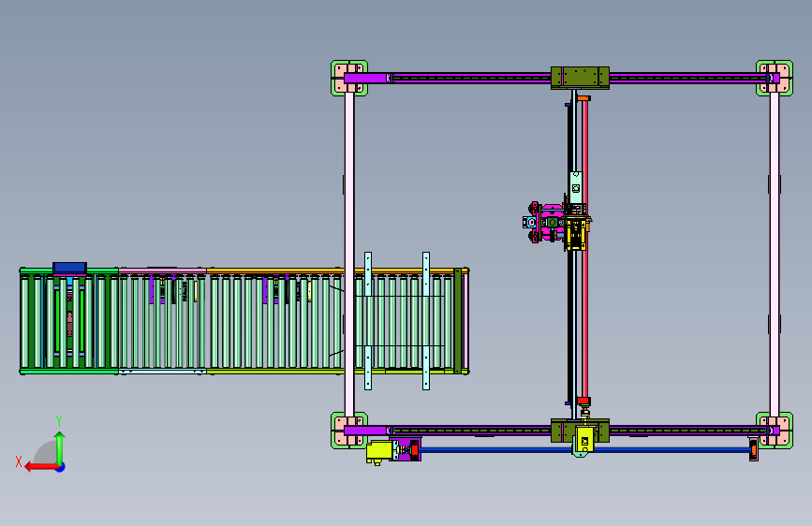Pick the light-cyan bottom side rail of the conveyor
The width and height of the screenshot is (812, 526).
163,372
